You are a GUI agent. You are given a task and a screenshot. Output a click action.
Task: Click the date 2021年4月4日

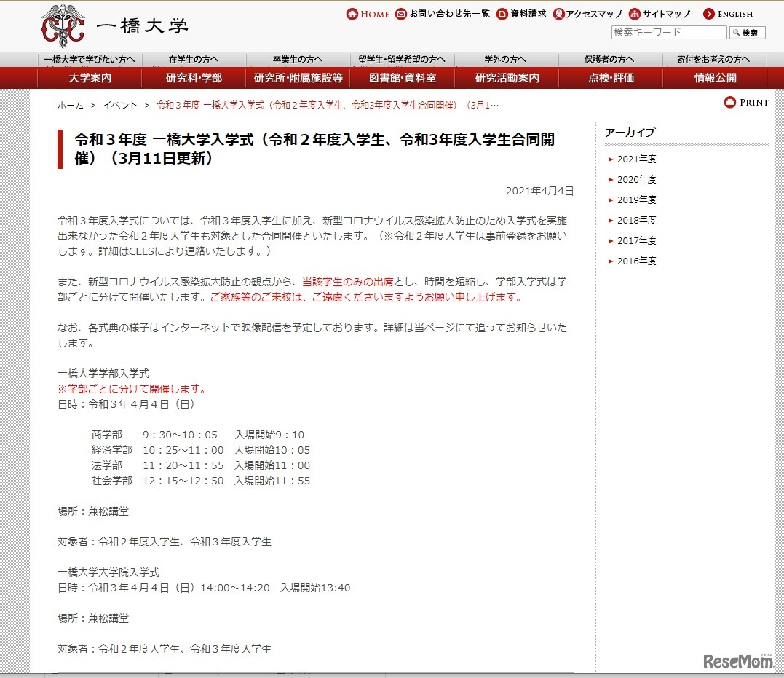(x=539, y=191)
